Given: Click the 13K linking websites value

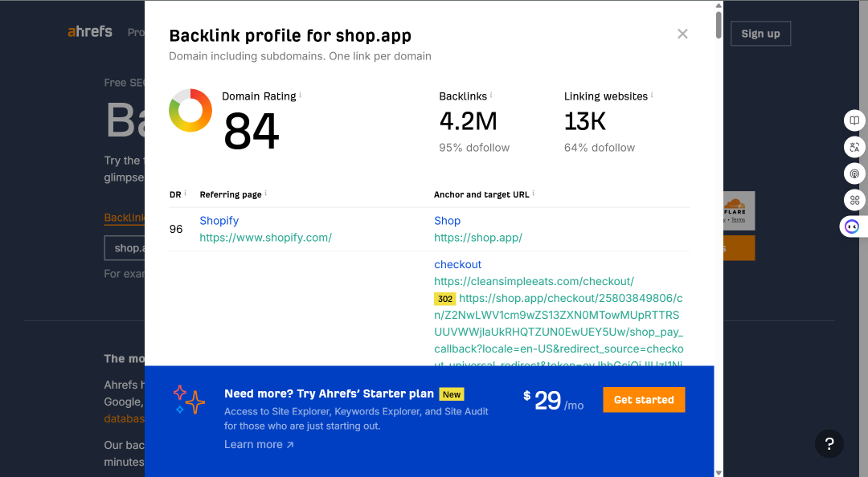Looking at the screenshot, I should coord(584,121).
